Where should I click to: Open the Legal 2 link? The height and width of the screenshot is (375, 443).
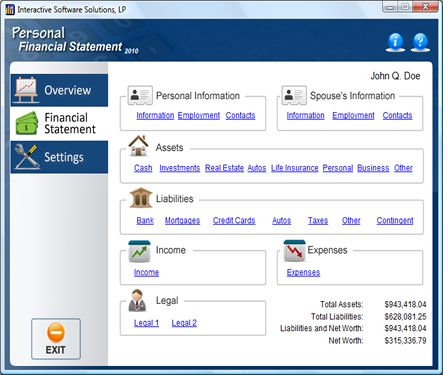(184, 323)
